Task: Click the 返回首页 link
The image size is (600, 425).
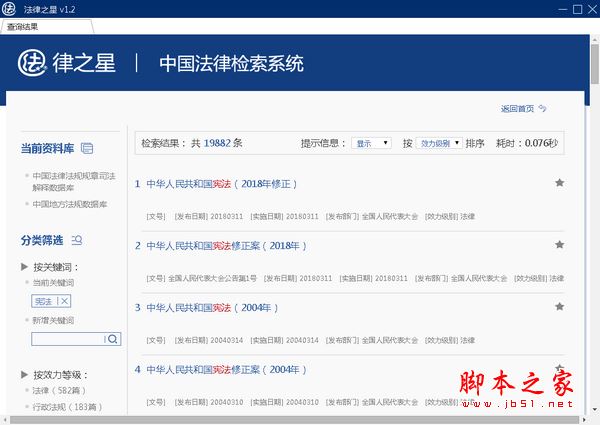Action: coord(517,109)
